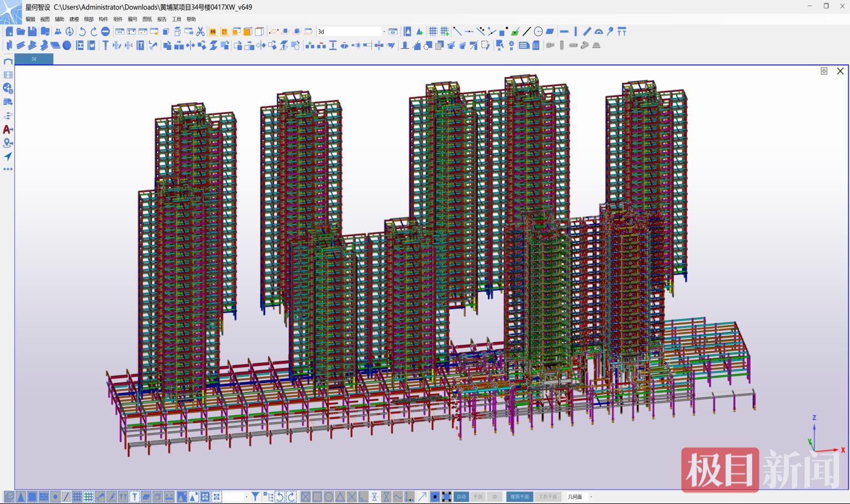
Task: Expand the more options dots in left sidebar
Action: (8, 169)
